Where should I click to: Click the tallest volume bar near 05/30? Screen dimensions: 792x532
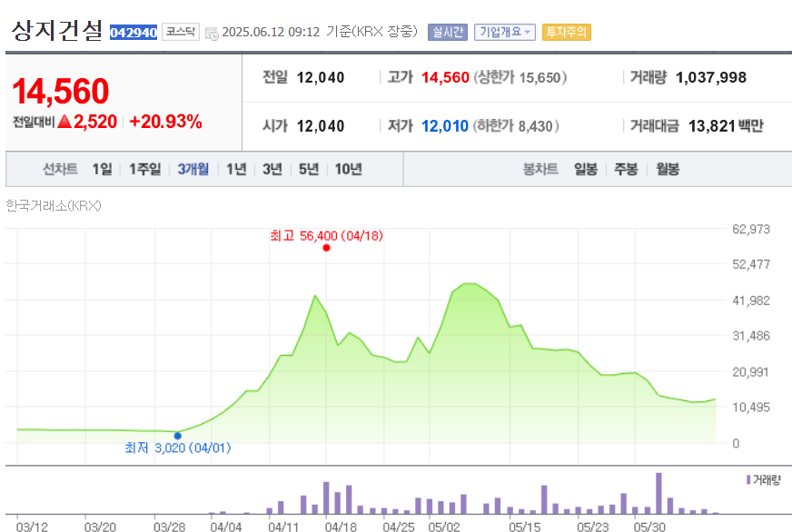point(658,493)
